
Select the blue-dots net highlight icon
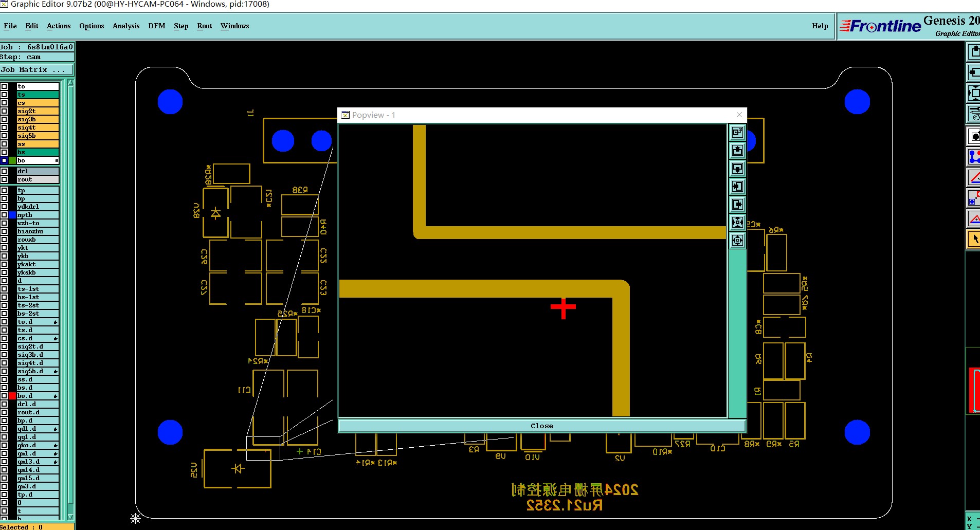[974, 156]
